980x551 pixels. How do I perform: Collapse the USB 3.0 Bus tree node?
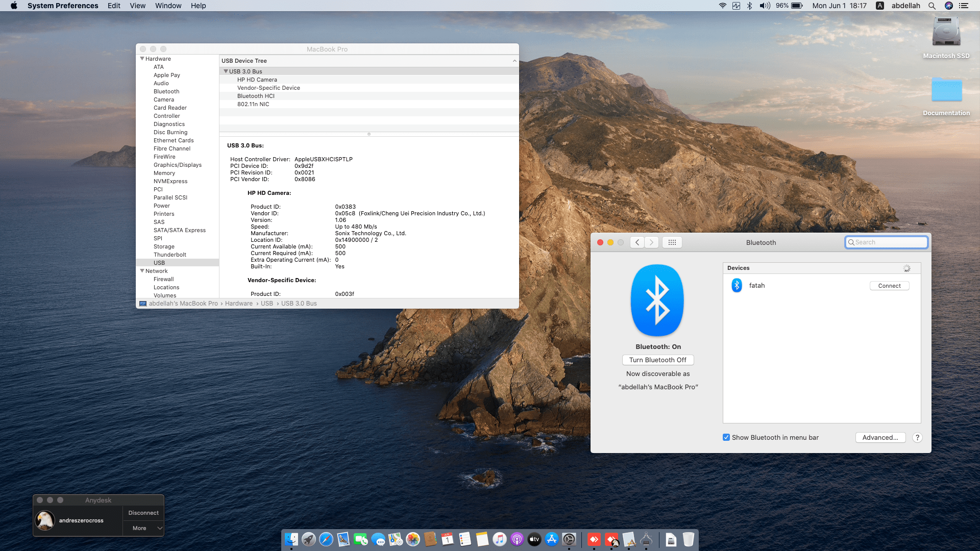click(x=226, y=71)
